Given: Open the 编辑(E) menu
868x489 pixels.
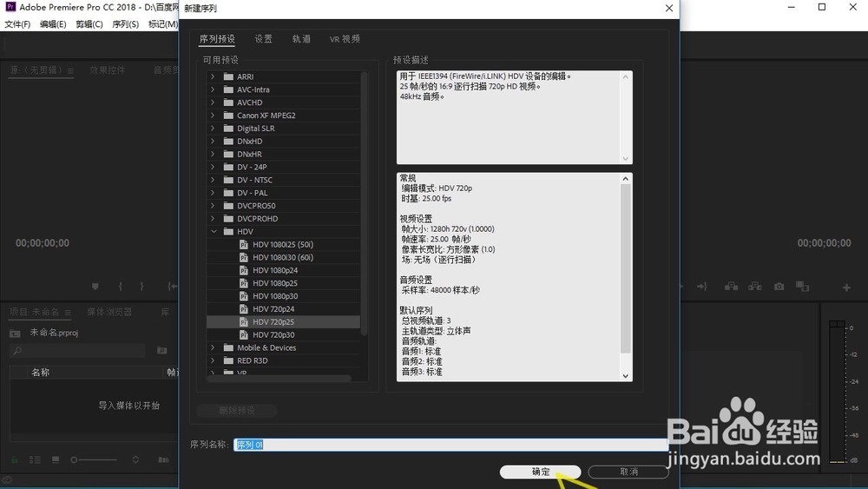Looking at the screenshot, I should (53, 24).
